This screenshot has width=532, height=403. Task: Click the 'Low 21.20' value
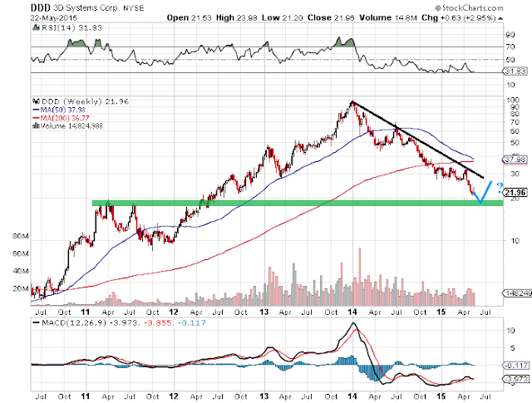tap(282, 17)
